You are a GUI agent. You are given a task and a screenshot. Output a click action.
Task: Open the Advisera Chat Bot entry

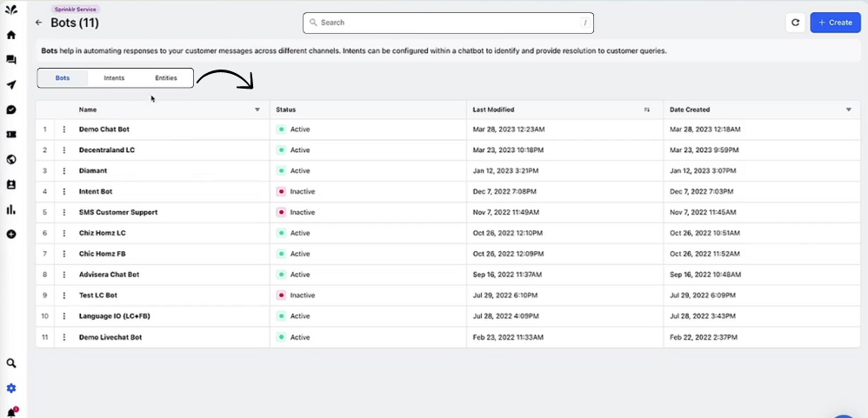click(109, 275)
